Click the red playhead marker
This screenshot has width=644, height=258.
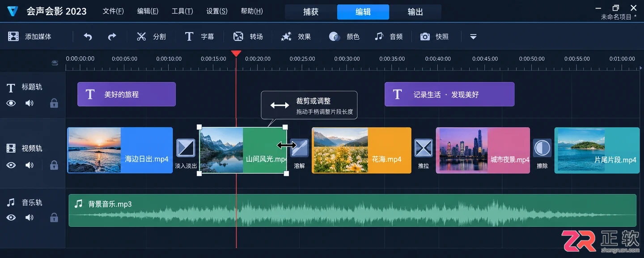pos(236,54)
